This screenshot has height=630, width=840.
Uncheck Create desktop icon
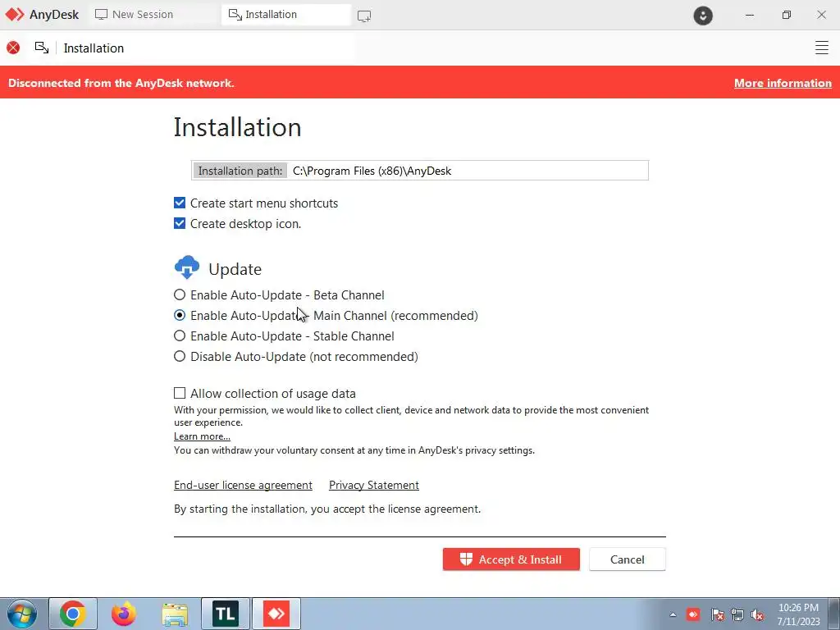click(x=180, y=223)
